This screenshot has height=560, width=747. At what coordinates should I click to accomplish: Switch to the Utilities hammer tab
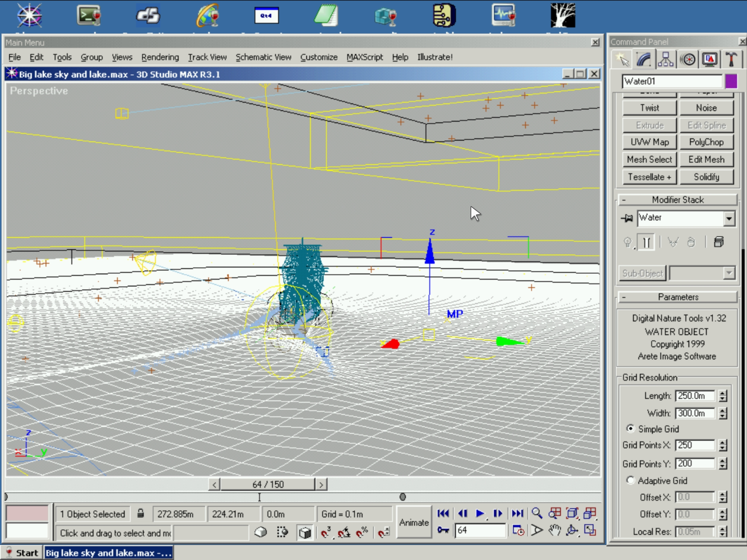(x=731, y=59)
